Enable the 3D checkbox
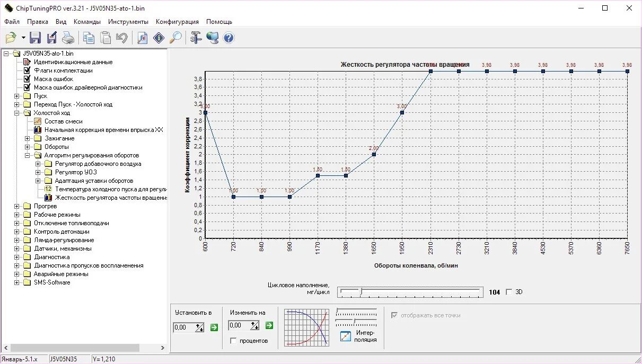This screenshot has height=364, width=642. pyautogui.click(x=509, y=292)
